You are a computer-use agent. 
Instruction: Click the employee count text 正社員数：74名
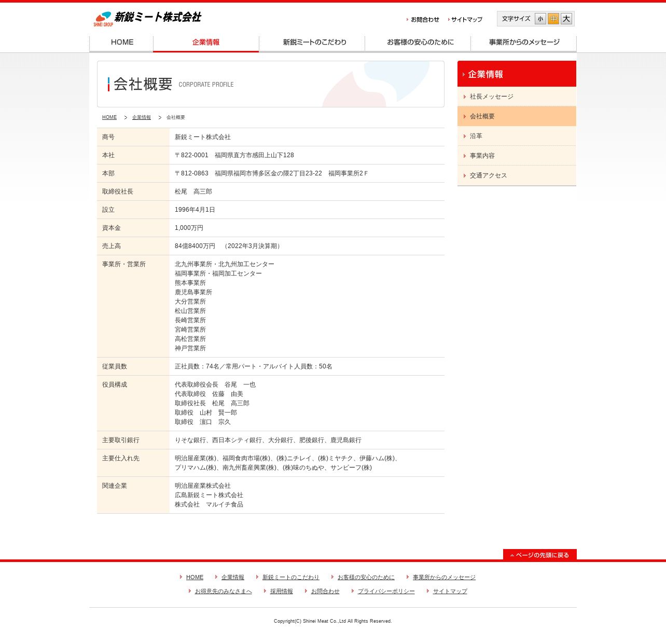click(x=197, y=366)
